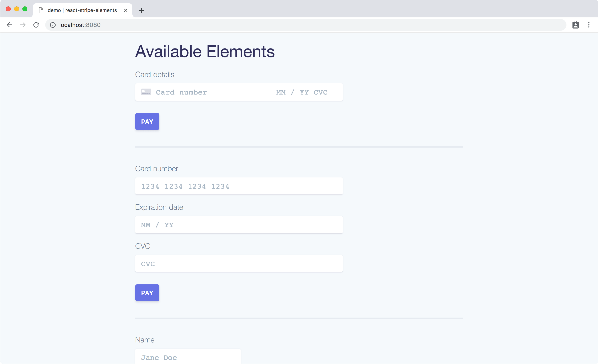The height and width of the screenshot is (364, 598).
Task: Open site information via the info icon
Action: 53,25
